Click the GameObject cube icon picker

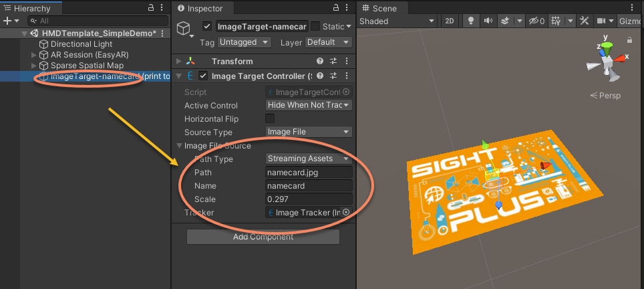185,29
